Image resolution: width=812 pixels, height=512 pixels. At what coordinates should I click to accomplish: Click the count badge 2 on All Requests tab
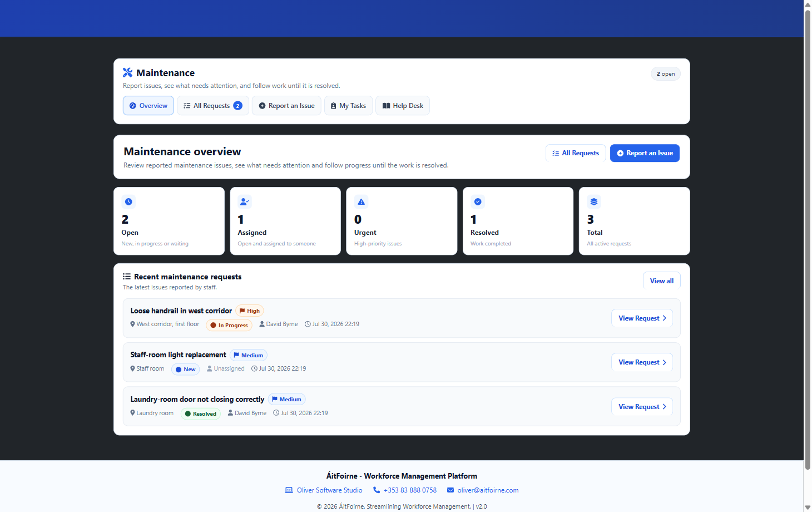click(x=237, y=106)
